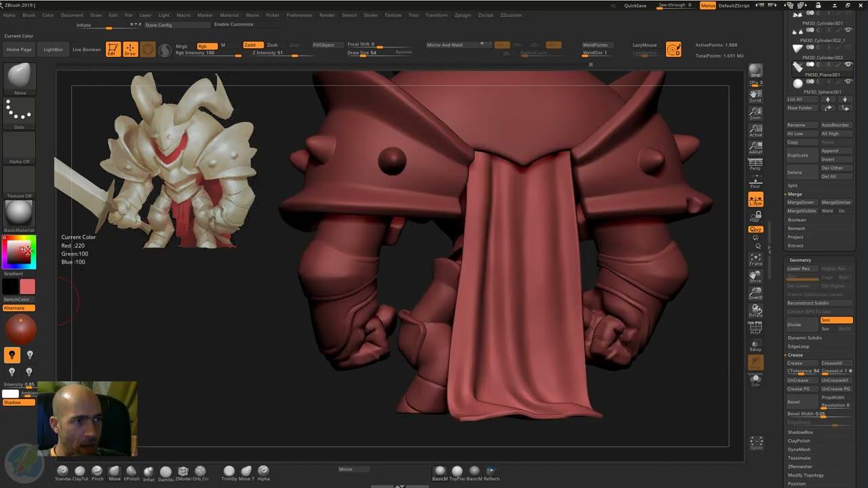Open the current brush thumbnail picker
868x488 pixels.
click(x=19, y=77)
